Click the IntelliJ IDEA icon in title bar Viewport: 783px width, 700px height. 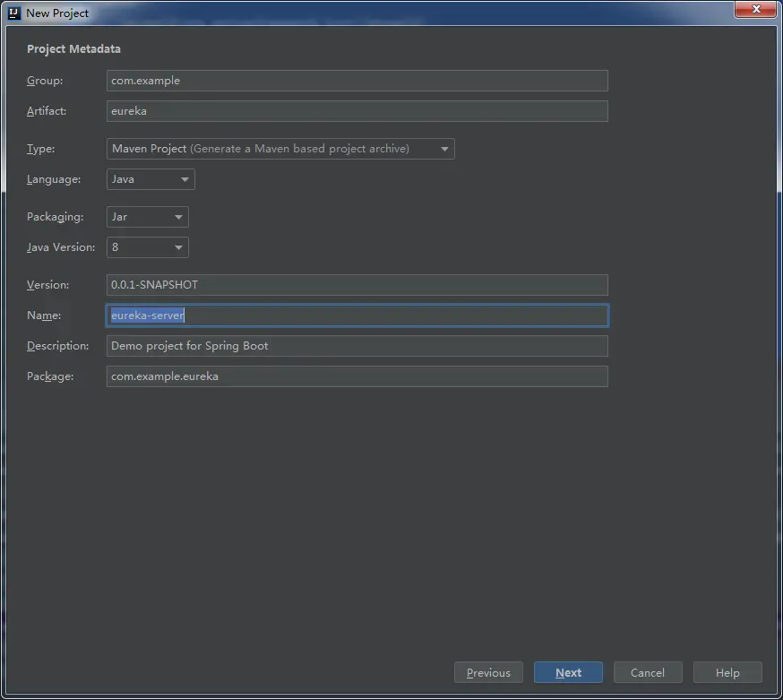pos(14,13)
